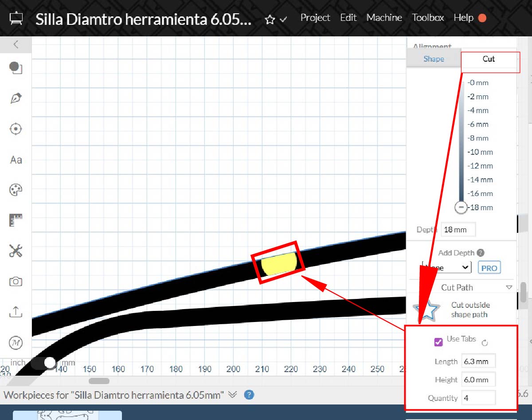This screenshot has width=532, height=420.
Task: Select the drill target tool
Action: point(16,129)
